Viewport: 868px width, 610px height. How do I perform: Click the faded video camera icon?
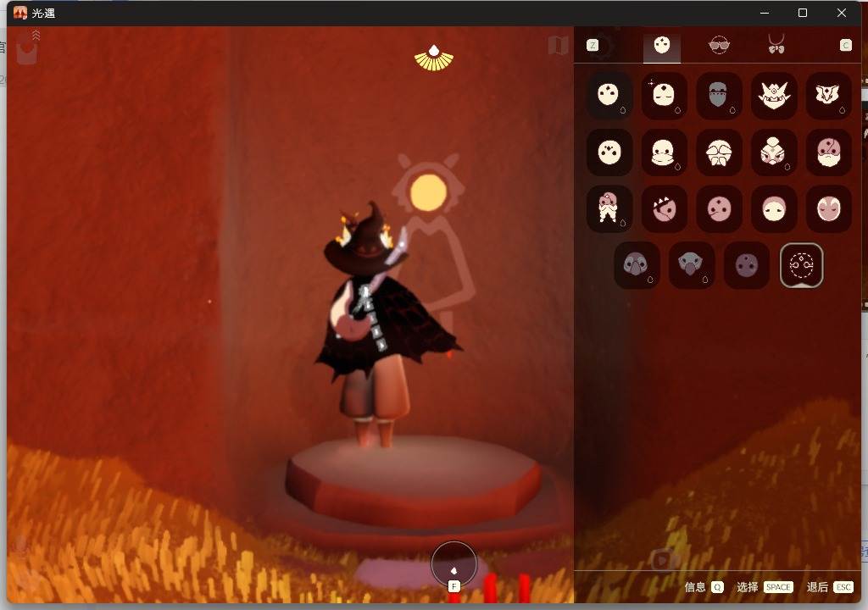tap(665, 560)
